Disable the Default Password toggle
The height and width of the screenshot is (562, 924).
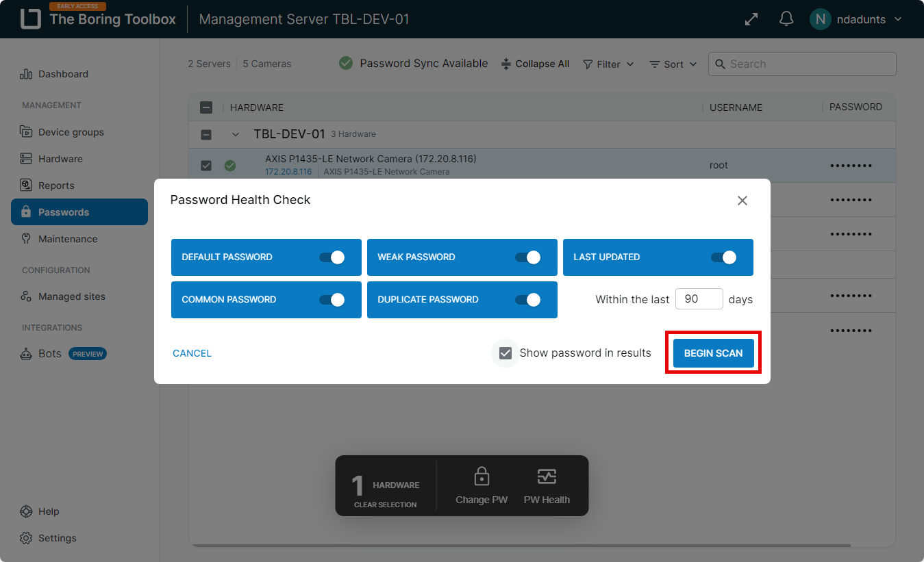point(332,257)
